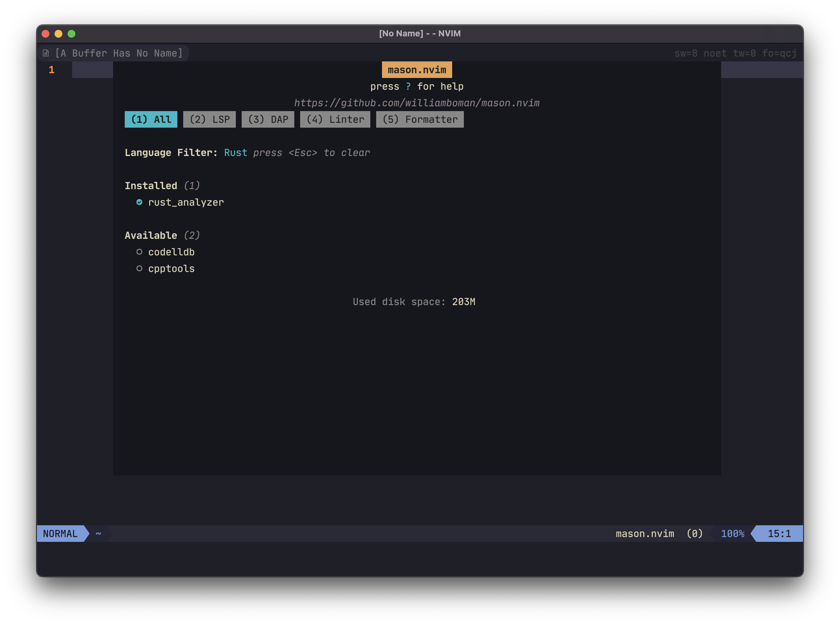Click the NORMAL mode indicator
This screenshot has width=840, height=625.
[x=60, y=534]
